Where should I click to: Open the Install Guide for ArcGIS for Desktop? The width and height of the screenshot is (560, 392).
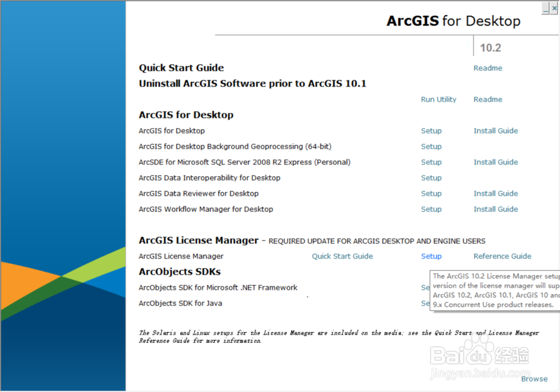496,130
